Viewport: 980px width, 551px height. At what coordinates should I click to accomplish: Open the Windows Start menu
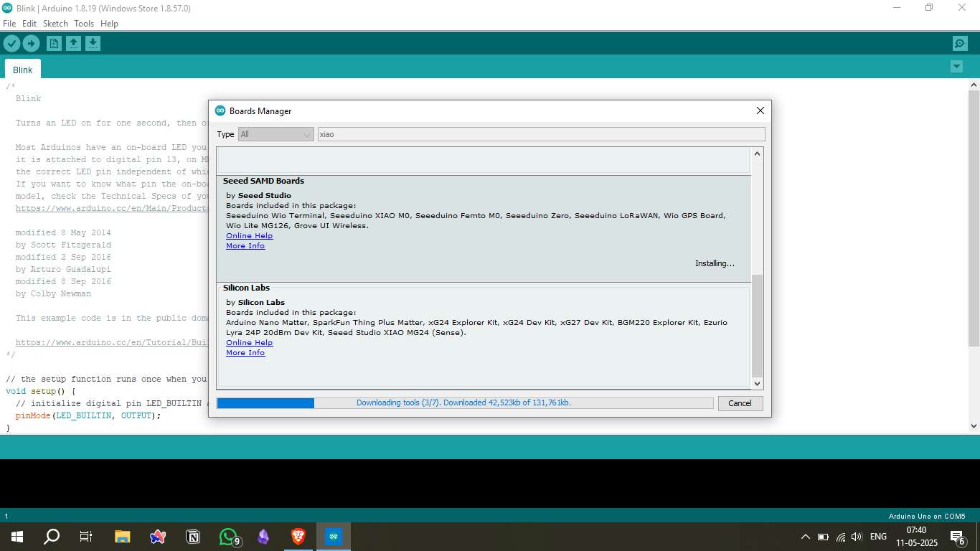click(x=17, y=537)
